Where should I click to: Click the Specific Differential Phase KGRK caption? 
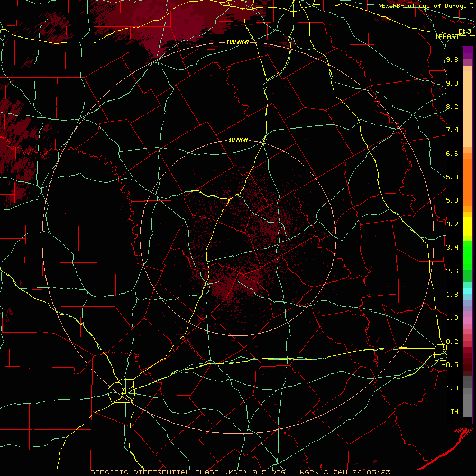tap(240, 472)
